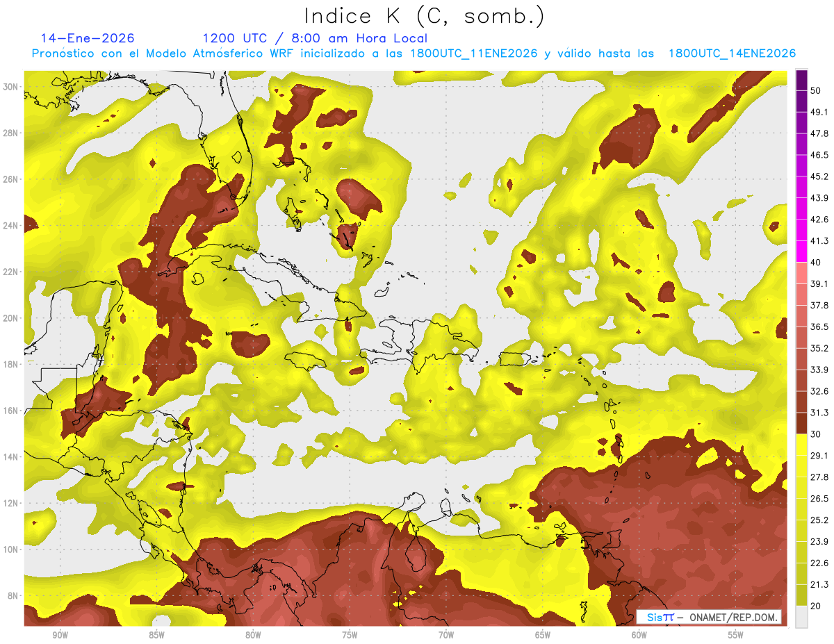
Task: Click the colorbar value 45.2
Action: click(819, 176)
